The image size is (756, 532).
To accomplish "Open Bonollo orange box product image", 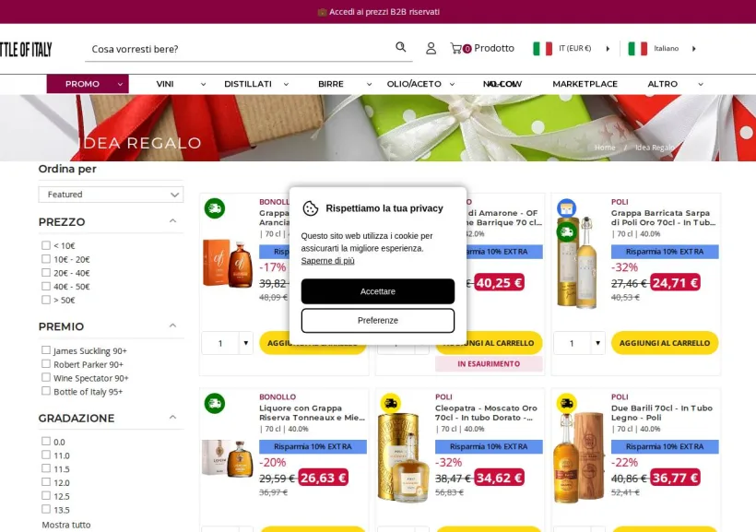I will tap(227, 263).
